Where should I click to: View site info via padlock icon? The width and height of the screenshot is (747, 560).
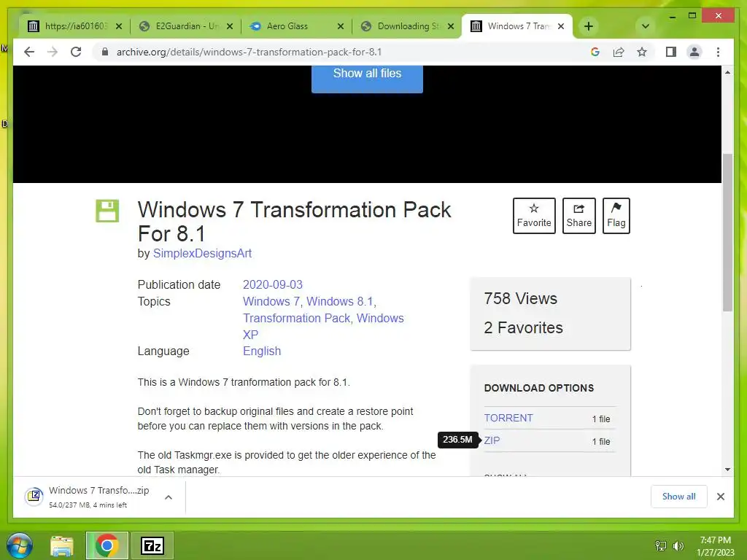pyautogui.click(x=105, y=52)
